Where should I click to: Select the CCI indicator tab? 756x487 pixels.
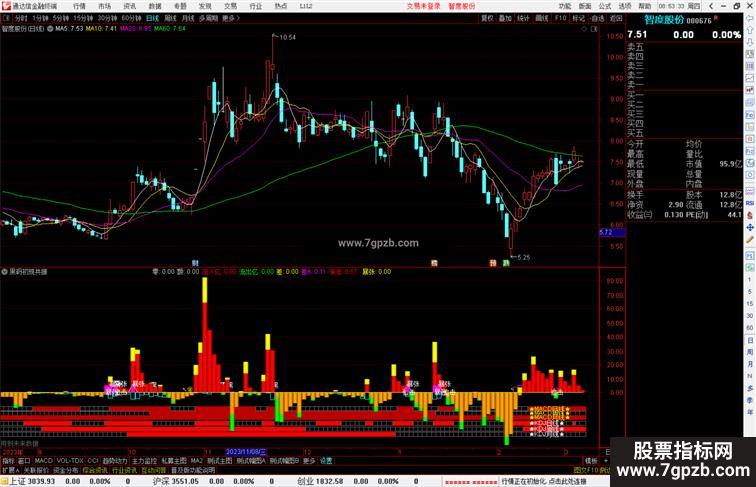point(93,461)
